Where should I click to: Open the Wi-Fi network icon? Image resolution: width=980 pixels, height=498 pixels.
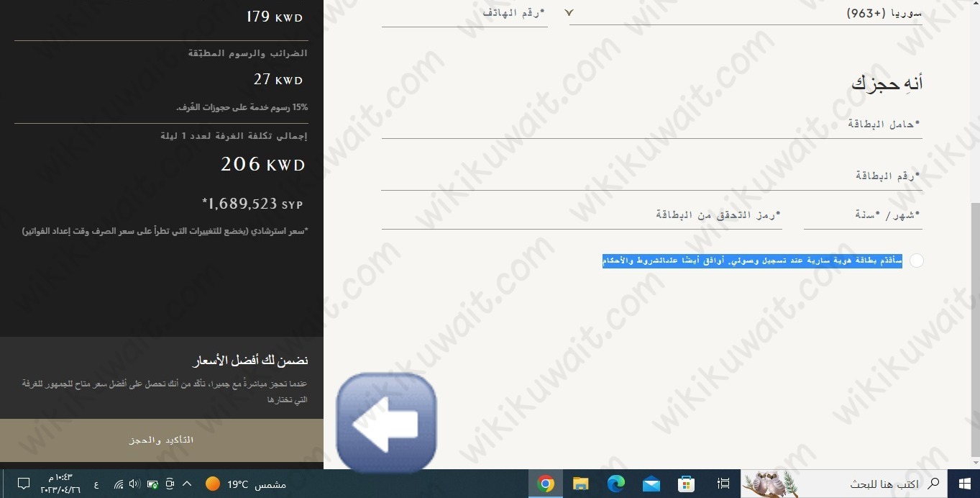tap(119, 484)
